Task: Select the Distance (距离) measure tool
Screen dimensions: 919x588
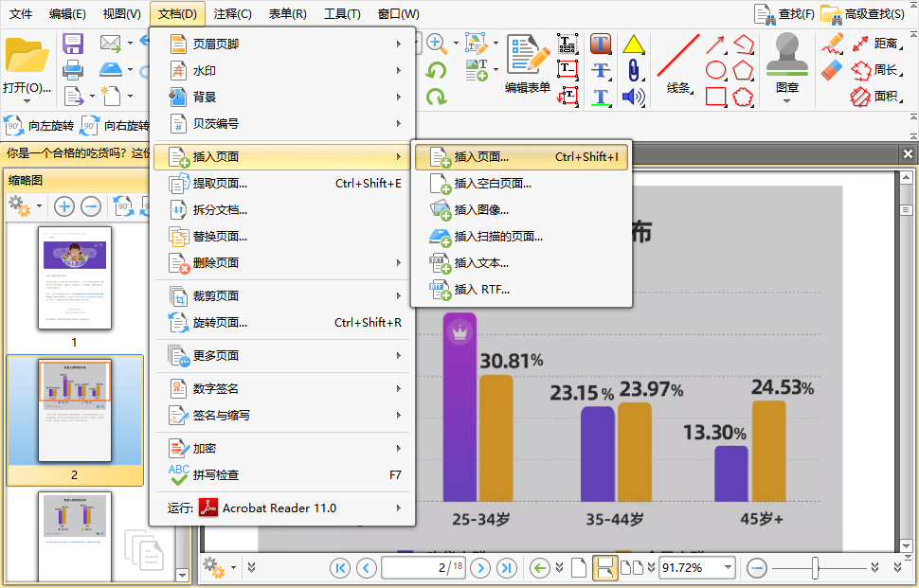Action: (x=875, y=44)
